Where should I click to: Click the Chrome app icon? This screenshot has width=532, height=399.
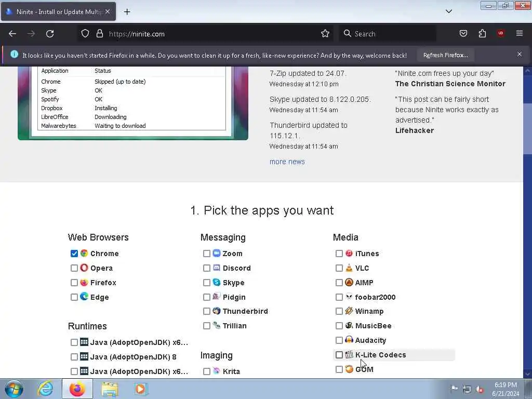tap(84, 253)
